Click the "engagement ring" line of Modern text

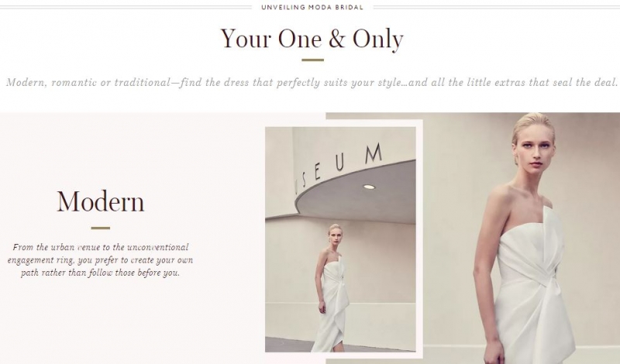101,260
